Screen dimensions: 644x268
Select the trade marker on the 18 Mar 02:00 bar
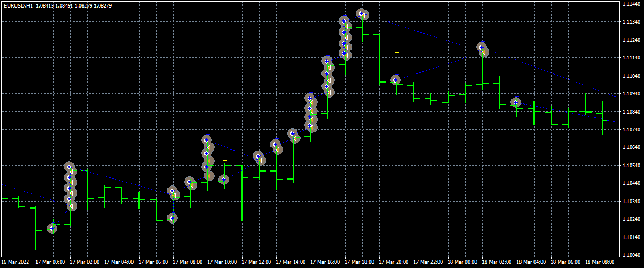coord(482,49)
